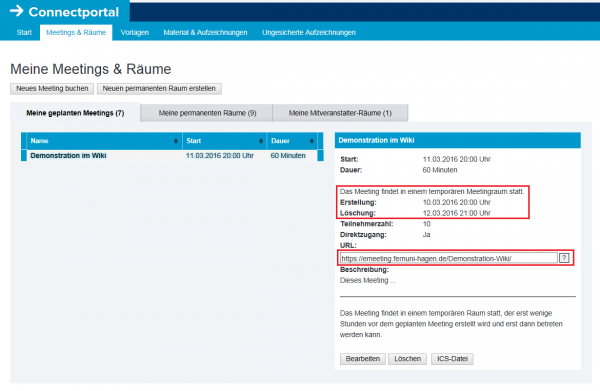Viewport: 600px width, 391px height.
Task: Click the question mark help icon beside the URL
Action: 564,258
